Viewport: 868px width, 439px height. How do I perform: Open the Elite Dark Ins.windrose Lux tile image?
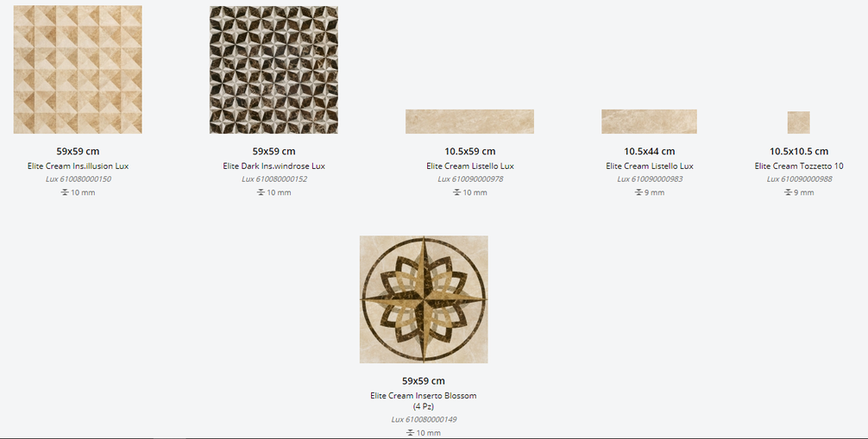[274, 70]
